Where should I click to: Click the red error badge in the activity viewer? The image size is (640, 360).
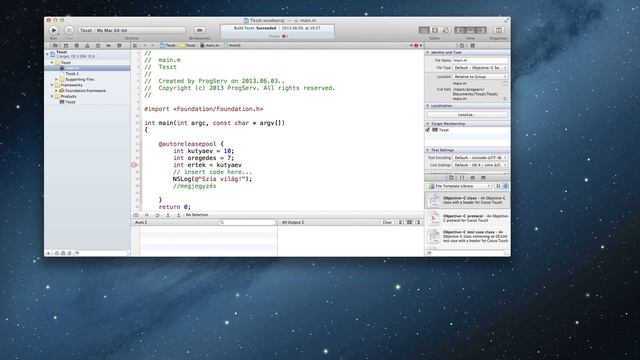(x=284, y=36)
